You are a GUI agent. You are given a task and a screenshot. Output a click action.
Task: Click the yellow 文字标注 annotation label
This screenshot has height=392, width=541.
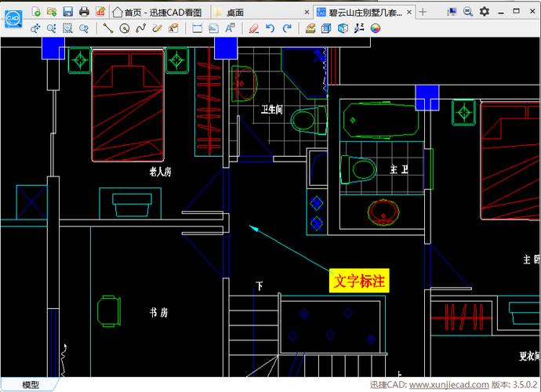click(x=359, y=281)
